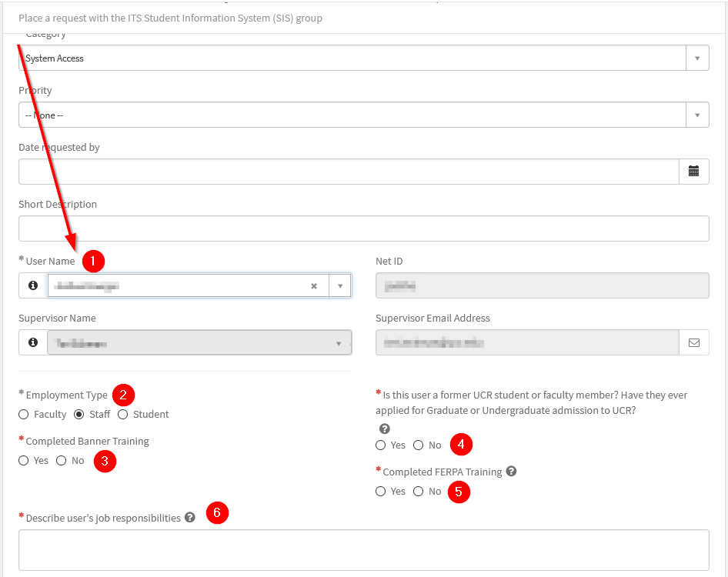Choose Yes for Completed Banner Training
Viewport: 728px width, 577px height.
tap(24, 461)
